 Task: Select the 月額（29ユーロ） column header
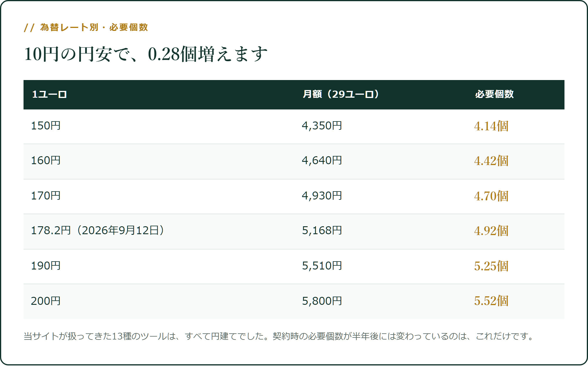[341, 94]
